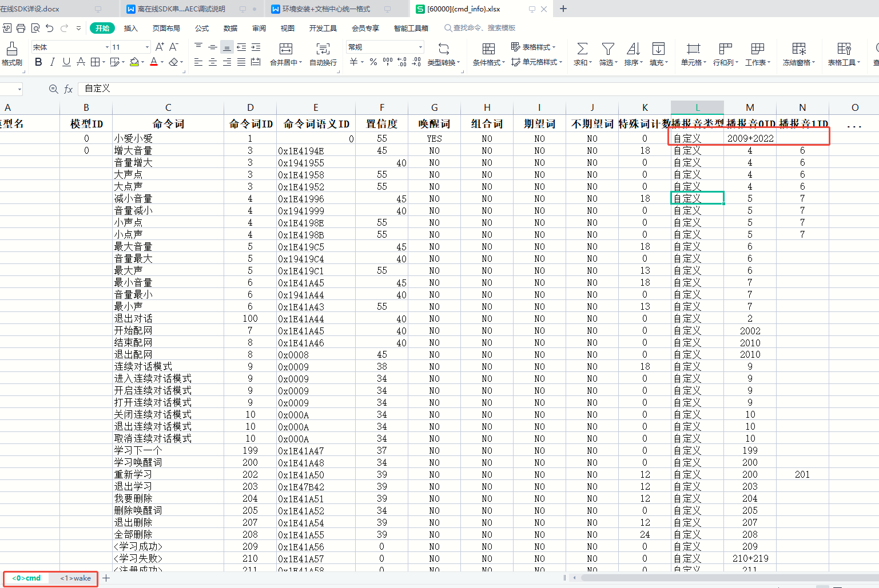Click the Freeze Panes (冻结窗格) icon
The image size is (879, 588).
(798, 49)
